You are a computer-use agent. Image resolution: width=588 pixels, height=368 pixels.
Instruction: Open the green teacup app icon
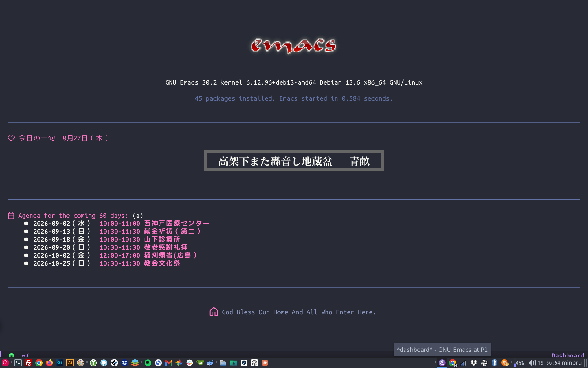tap(200, 363)
